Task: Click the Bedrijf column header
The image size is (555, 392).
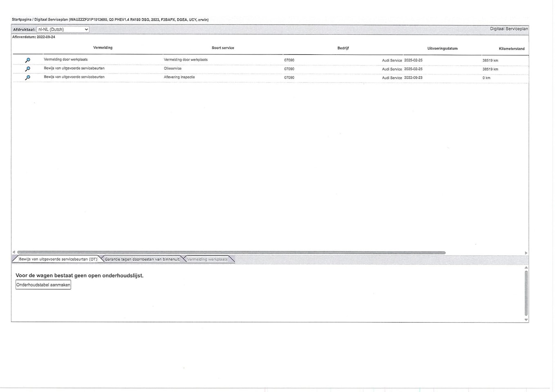Action: [343, 48]
